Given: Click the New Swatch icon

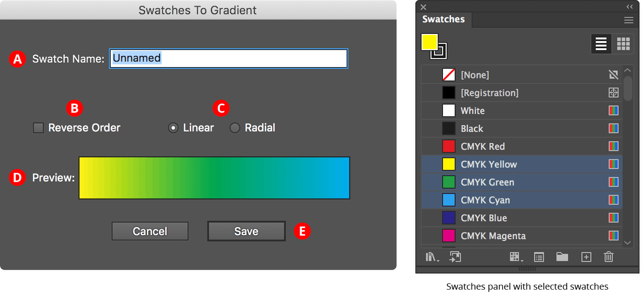Looking at the screenshot, I should pos(586,257).
